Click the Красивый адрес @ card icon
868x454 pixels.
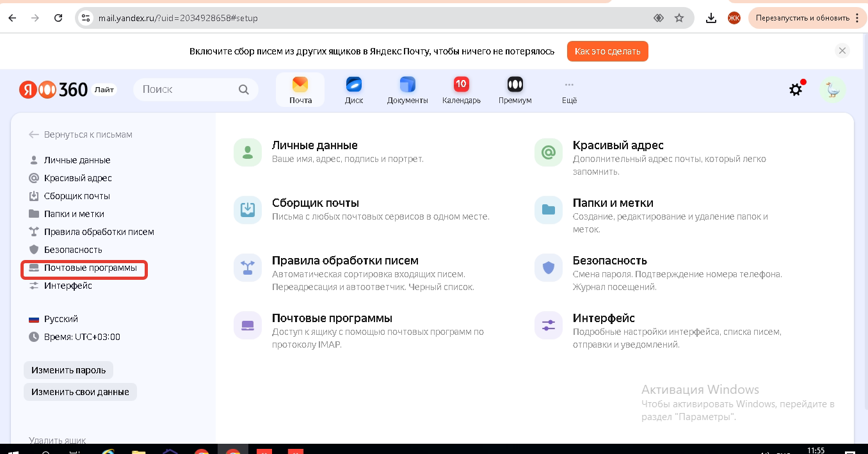coord(549,152)
